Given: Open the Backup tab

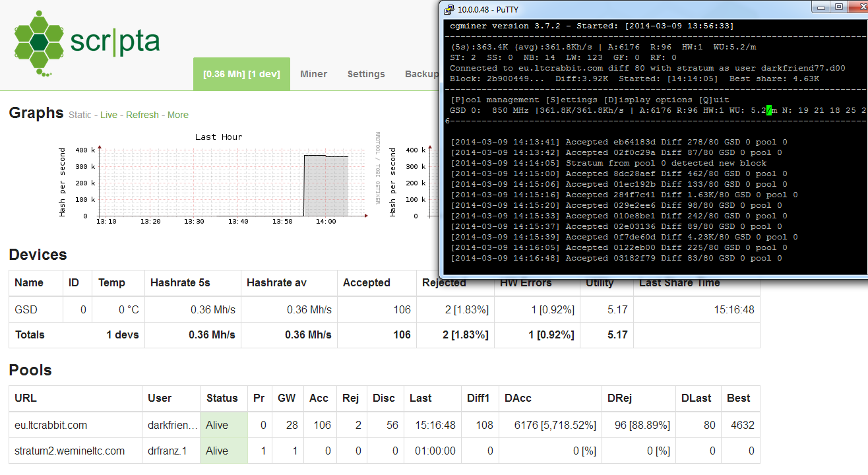Looking at the screenshot, I should point(421,74).
